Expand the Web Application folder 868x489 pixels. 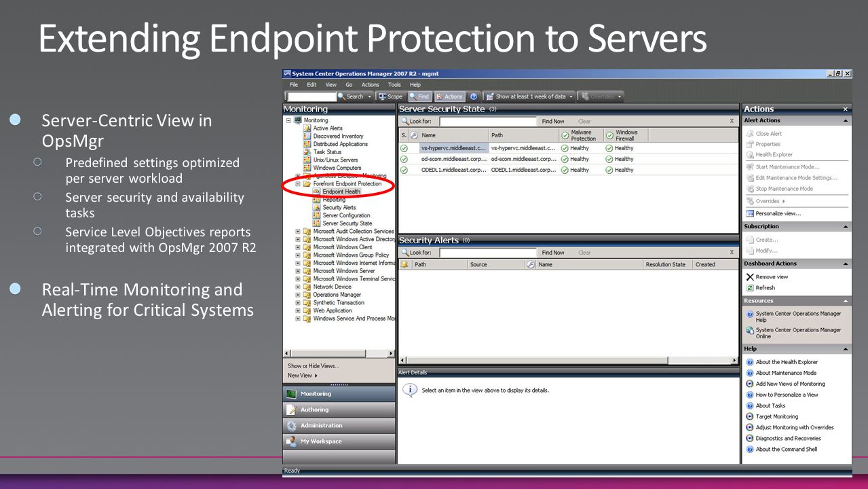pyautogui.click(x=298, y=310)
